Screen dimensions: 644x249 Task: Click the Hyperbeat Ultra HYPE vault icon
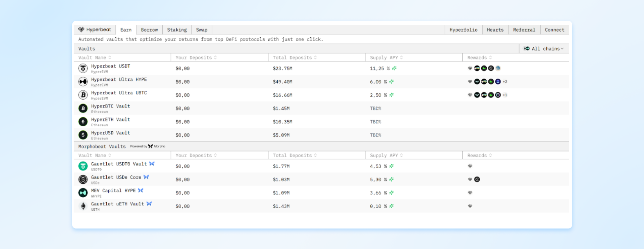(83, 82)
